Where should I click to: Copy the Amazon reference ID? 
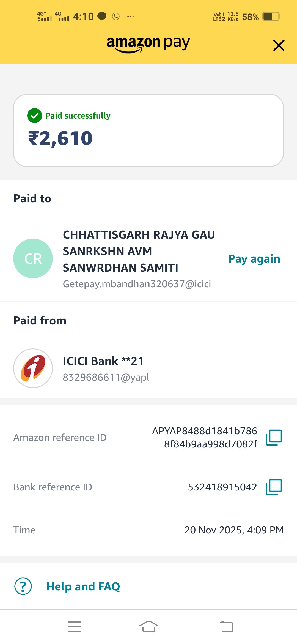pos(274,437)
